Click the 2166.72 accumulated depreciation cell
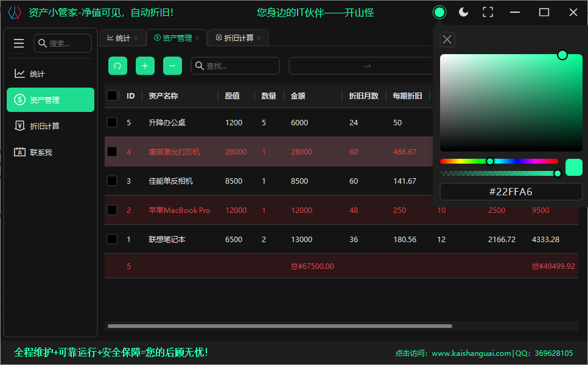The image size is (588, 365). [502, 240]
